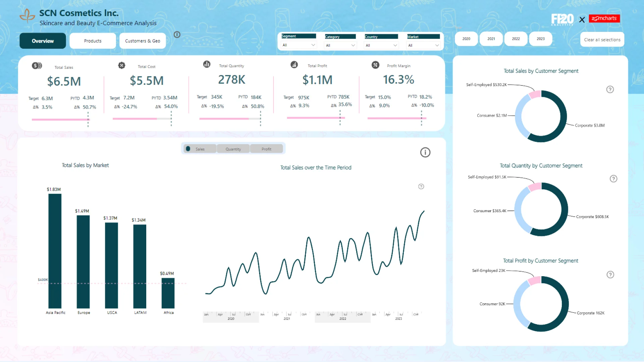Open help icon for Total Quantity by Customer Segment

point(613,179)
